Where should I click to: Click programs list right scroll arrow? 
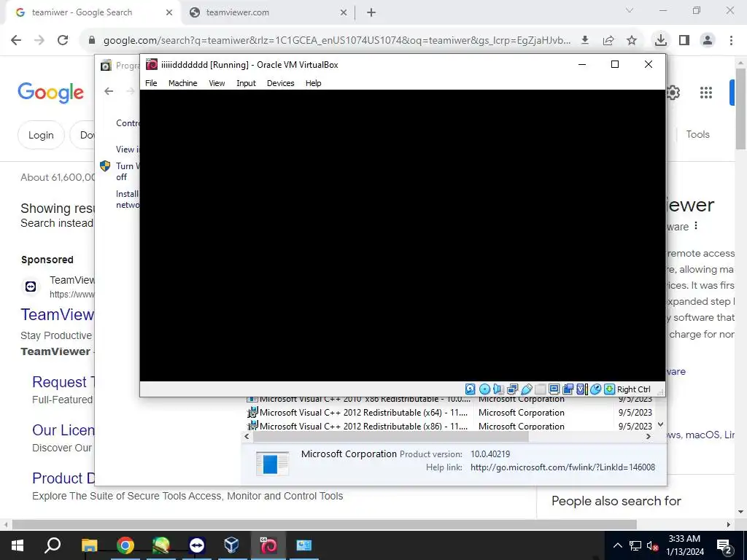click(x=649, y=436)
